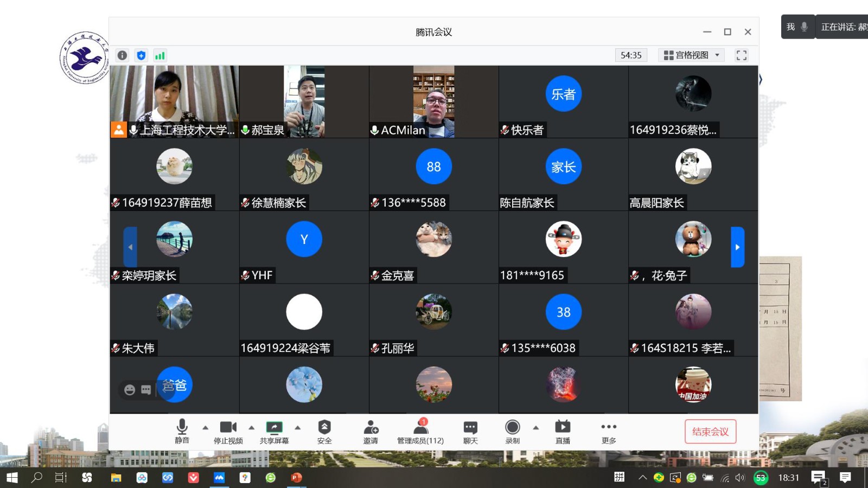868x488 pixels.
Task: Open 安全 security settings
Action: click(324, 432)
